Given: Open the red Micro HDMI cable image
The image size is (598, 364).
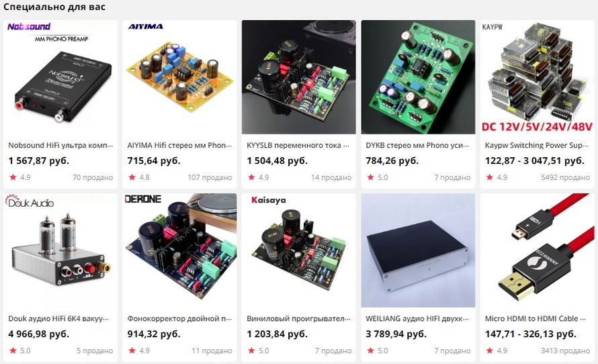Looking at the screenshot, I should pos(537,251).
